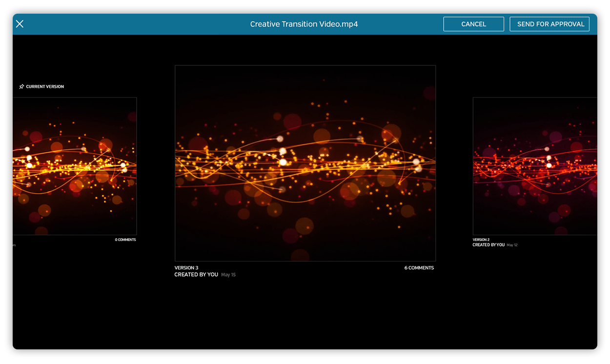Click the pin icon beside Current Version
The image size is (610, 364).
[x=21, y=87]
